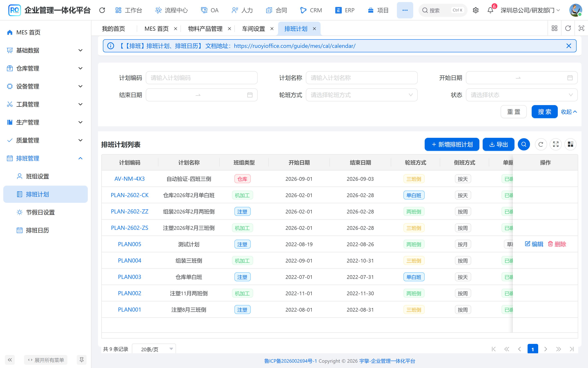Viewport: 588px width, 368px height.
Task: Click the 新增排班计划 button
Action: [x=452, y=144]
